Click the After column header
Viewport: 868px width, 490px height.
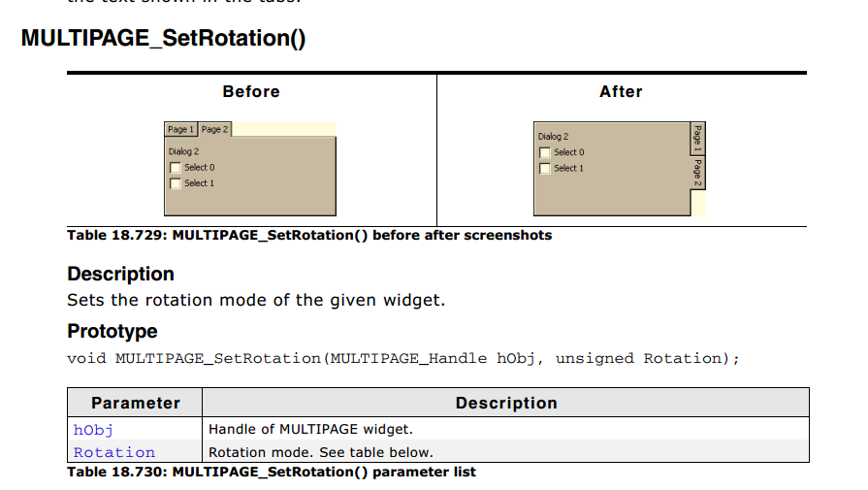click(x=621, y=91)
